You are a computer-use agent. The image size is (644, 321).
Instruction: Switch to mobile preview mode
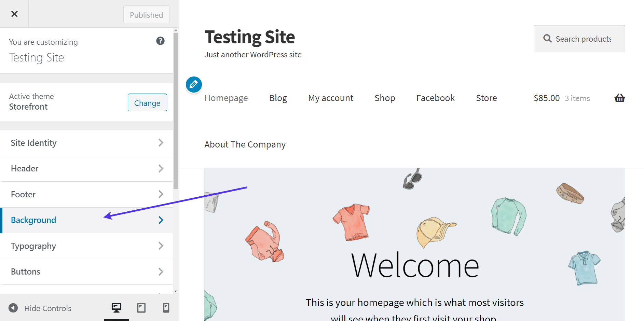coord(166,308)
